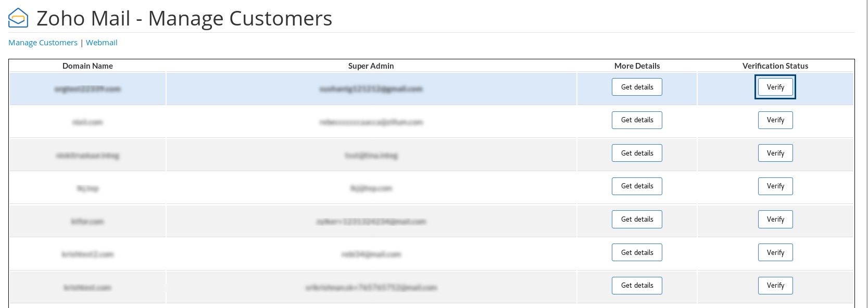
Task: Click the highlighted Verify button in first row
Action: (x=775, y=87)
